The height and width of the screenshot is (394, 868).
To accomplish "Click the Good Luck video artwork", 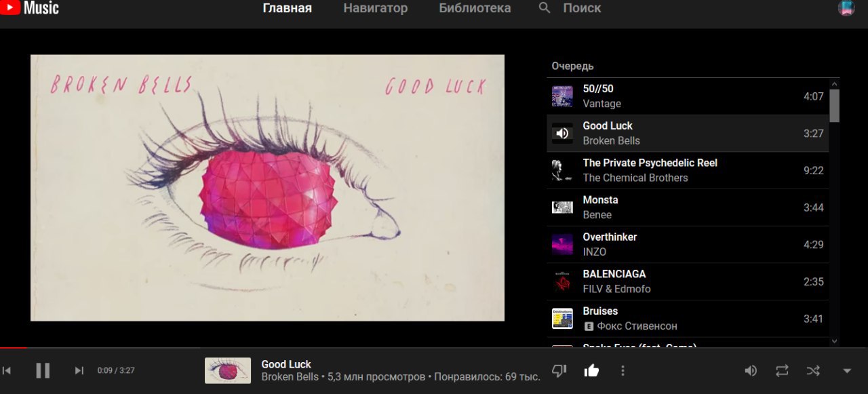I will coord(267,188).
